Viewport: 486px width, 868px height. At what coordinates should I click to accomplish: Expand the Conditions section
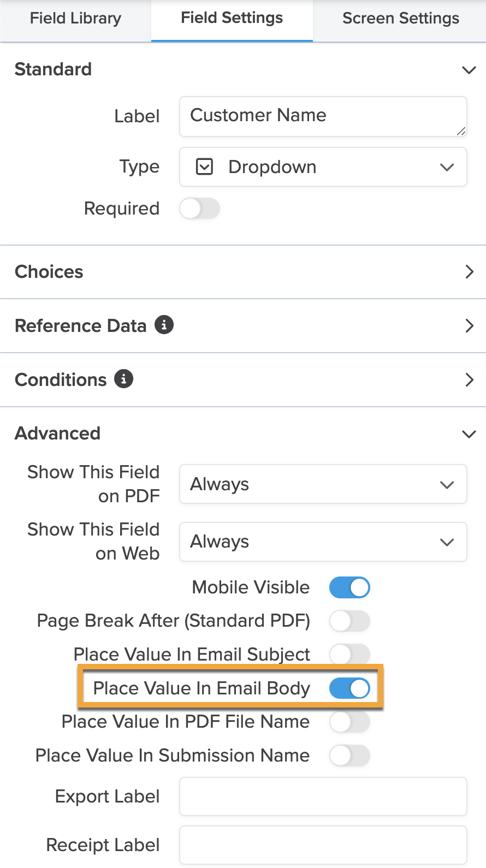[243, 380]
